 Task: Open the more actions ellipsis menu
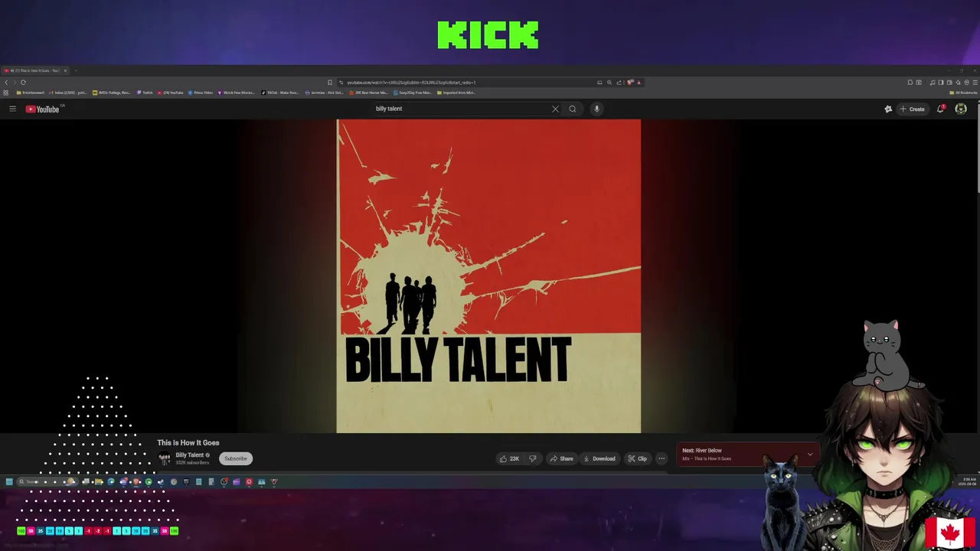click(661, 458)
